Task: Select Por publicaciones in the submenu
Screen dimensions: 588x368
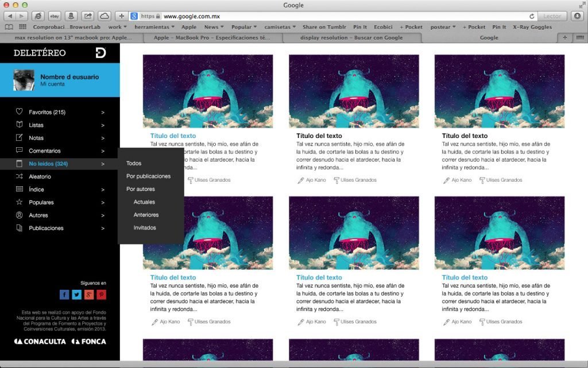Action: coord(148,177)
